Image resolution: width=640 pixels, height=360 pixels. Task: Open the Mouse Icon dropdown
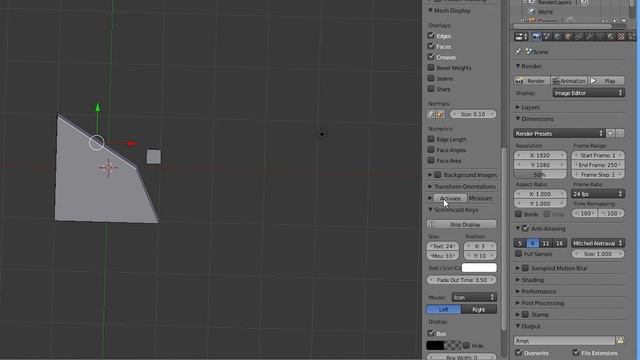tap(474, 297)
